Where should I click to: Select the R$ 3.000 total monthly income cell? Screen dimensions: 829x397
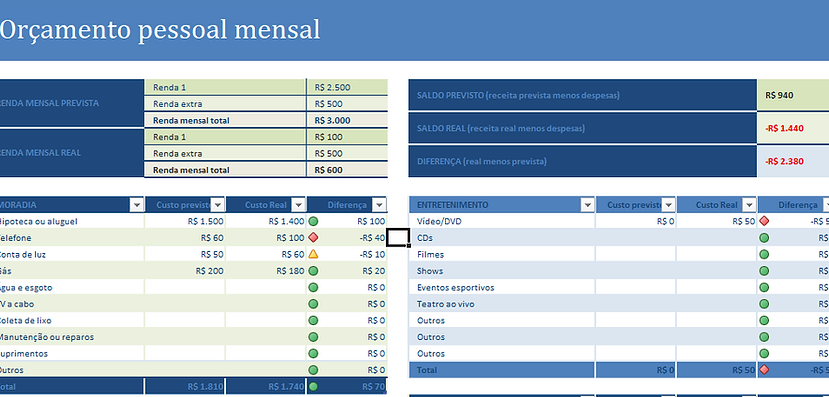(347, 120)
